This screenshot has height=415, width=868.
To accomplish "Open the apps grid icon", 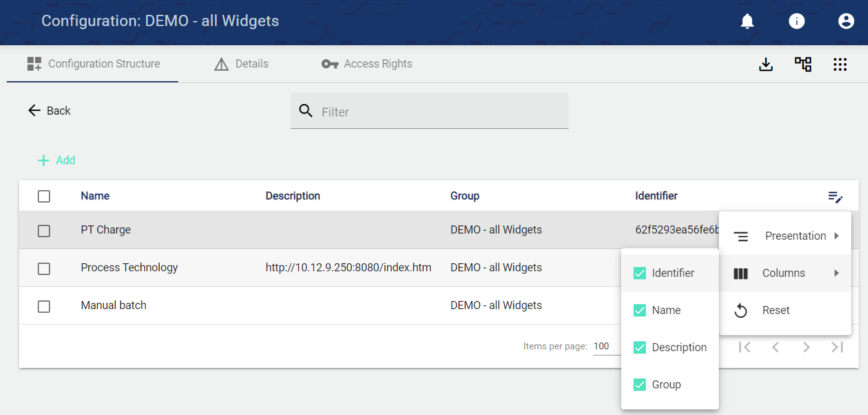I will pyautogui.click(x=840, y=64).
